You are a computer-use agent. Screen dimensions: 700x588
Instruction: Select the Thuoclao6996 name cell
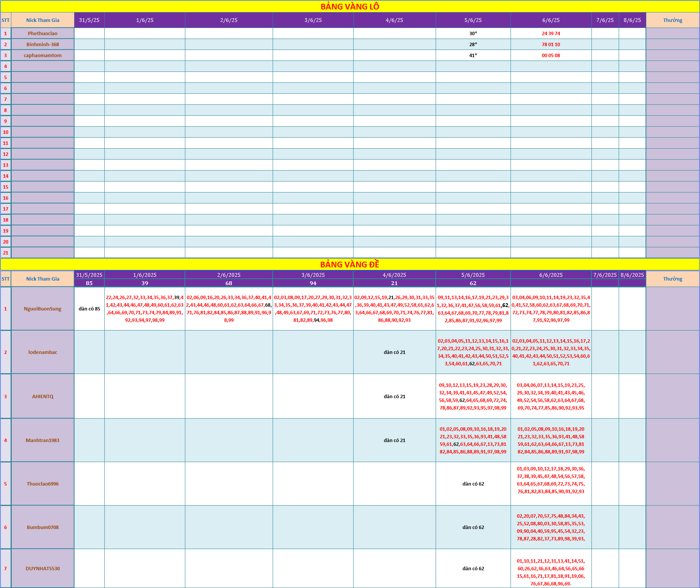click(x=43, y=484)
